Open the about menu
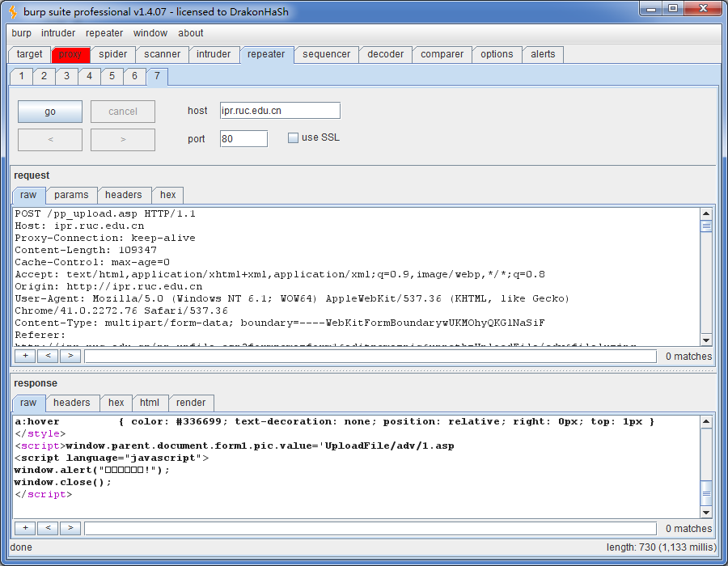Screen dimensions: 728x566 point(190,33)
